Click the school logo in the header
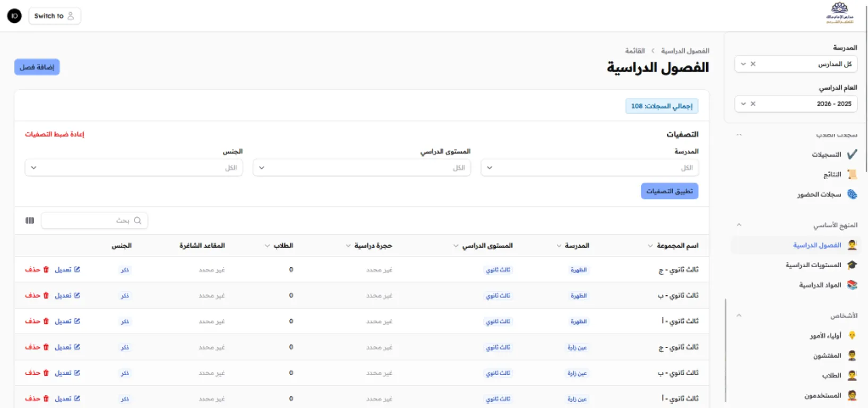The width and height of the screenshot is (868, 408). (839, 13)
